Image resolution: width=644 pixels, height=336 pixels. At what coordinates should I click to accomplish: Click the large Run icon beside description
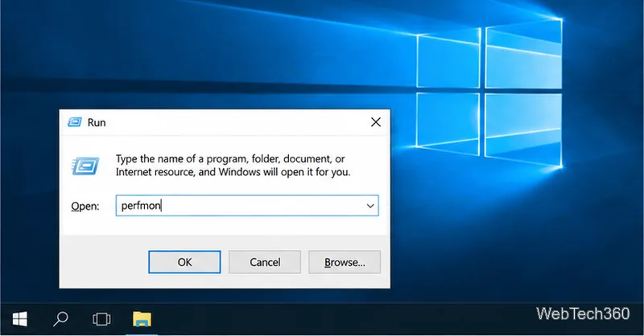pos(86,166)
